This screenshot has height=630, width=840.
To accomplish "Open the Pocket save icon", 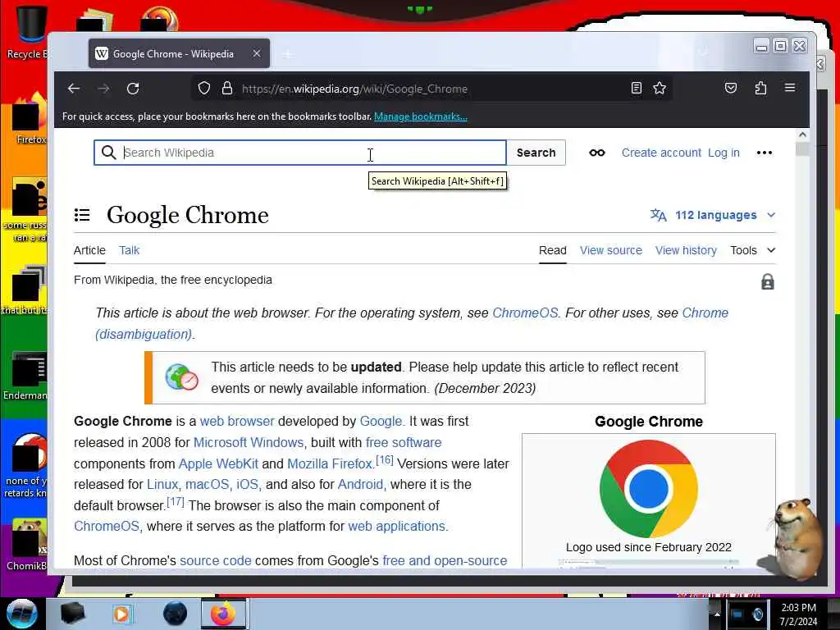I will click(x=731, y=88).
